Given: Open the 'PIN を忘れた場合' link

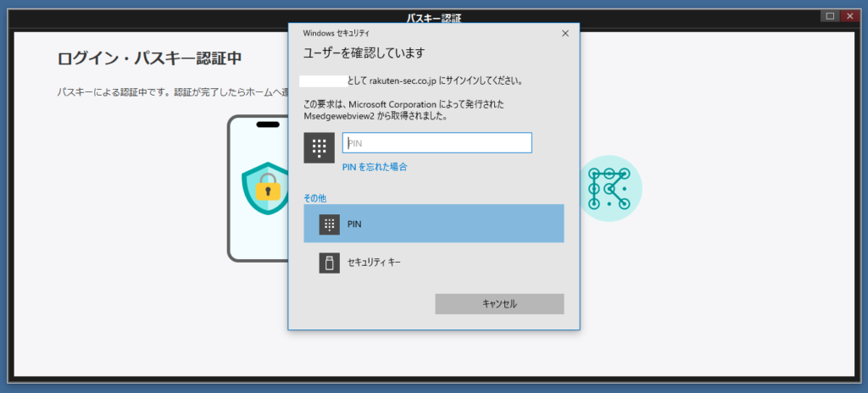Looking at the screenshot, I should pos(375,167).
